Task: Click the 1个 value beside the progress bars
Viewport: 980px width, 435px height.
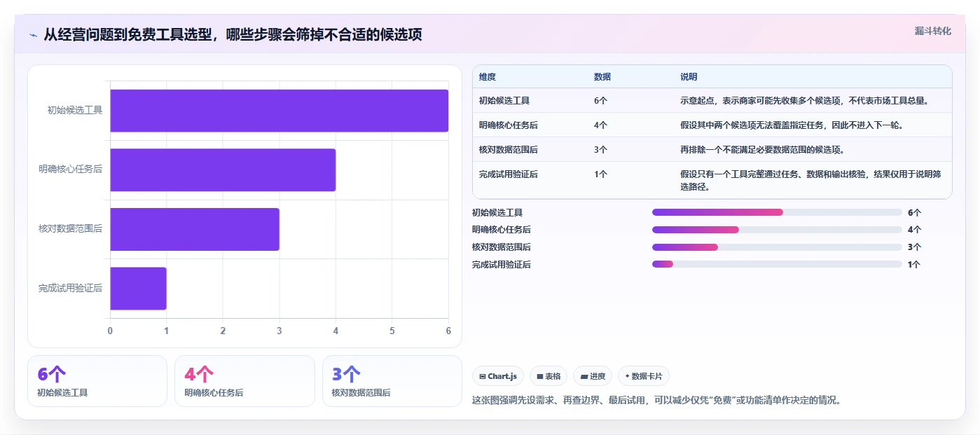Action: pos(913,265)
